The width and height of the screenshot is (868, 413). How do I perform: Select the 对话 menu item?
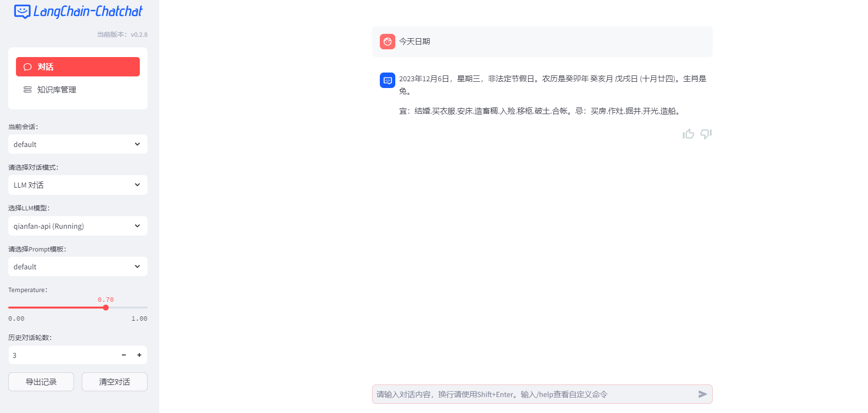click(78, 67)
